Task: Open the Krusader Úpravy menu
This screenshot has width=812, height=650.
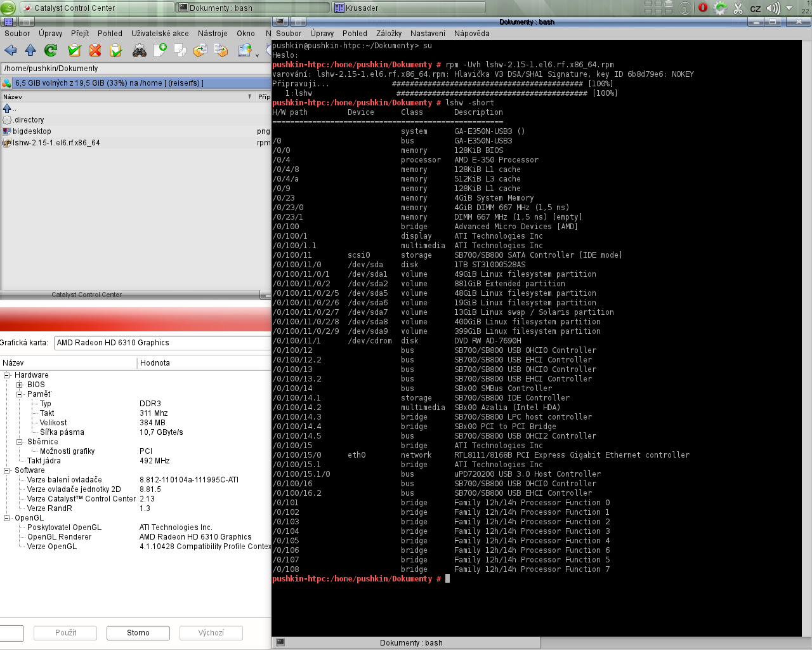Action: tap(51, 34)
